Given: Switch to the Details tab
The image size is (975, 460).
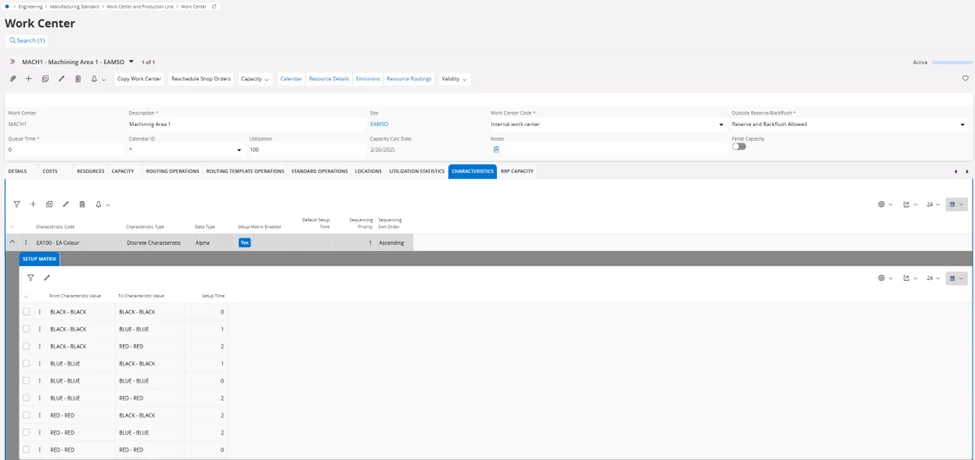Looking at the screenshot, I should 17,171.
